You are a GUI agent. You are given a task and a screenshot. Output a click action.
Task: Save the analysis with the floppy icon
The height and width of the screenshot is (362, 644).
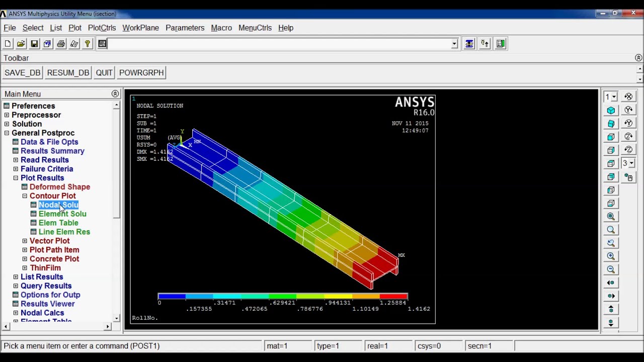click(34, 44)
